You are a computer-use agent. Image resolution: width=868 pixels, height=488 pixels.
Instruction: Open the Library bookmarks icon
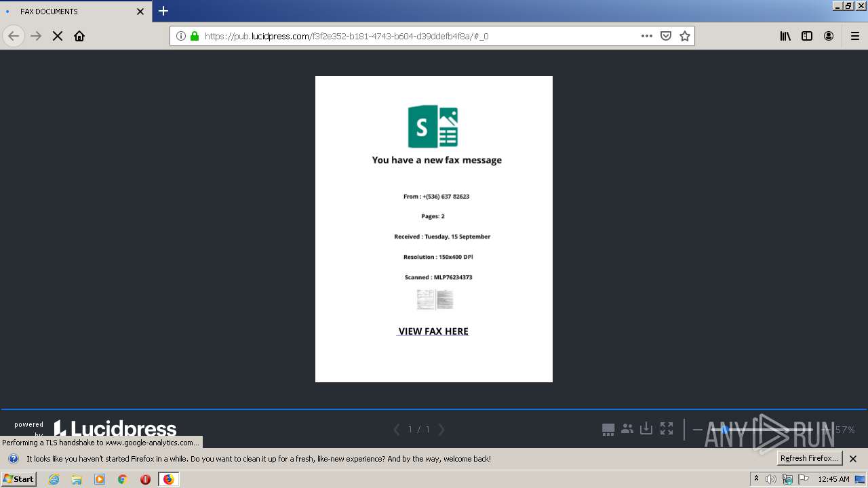click(785, 36)
